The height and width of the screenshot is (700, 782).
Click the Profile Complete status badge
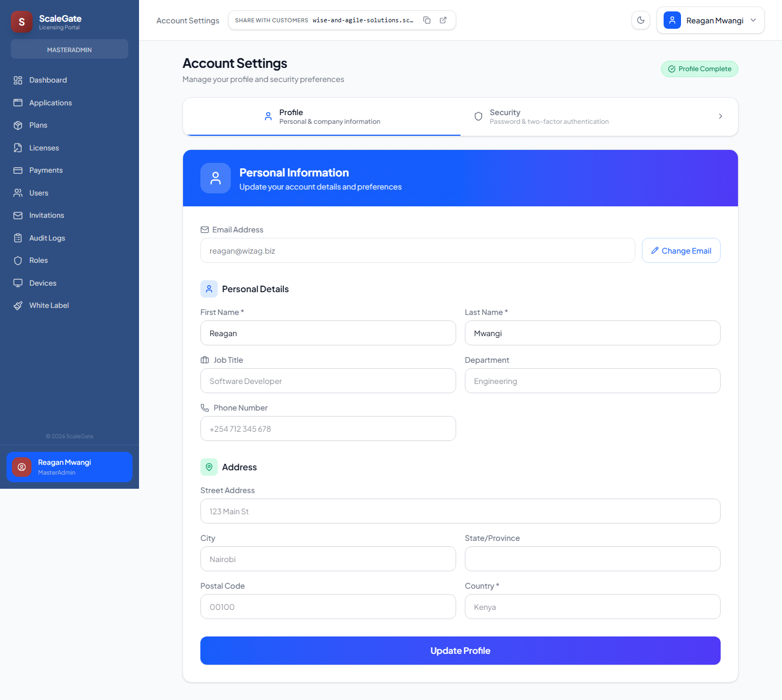point(699,68)
